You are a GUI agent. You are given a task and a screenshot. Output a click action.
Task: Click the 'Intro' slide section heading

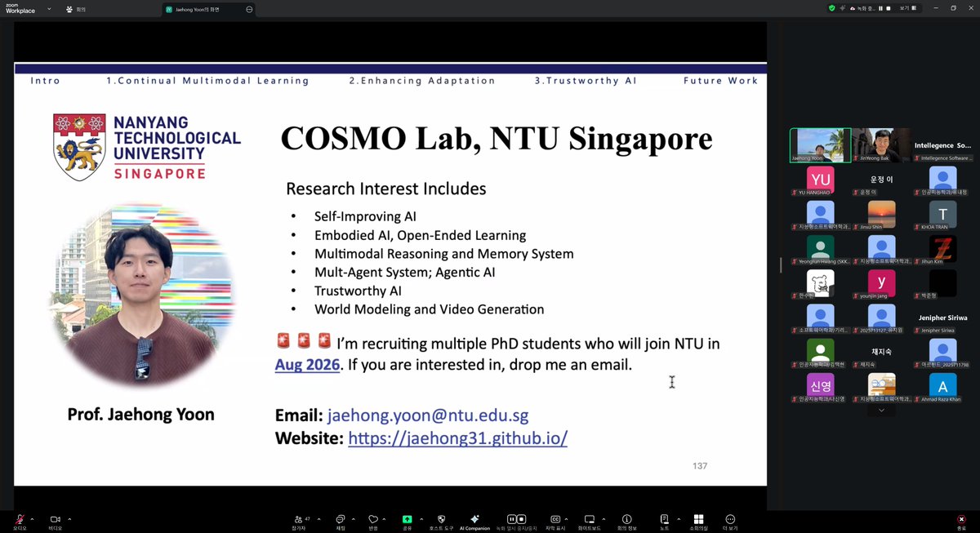click(45, 81)
